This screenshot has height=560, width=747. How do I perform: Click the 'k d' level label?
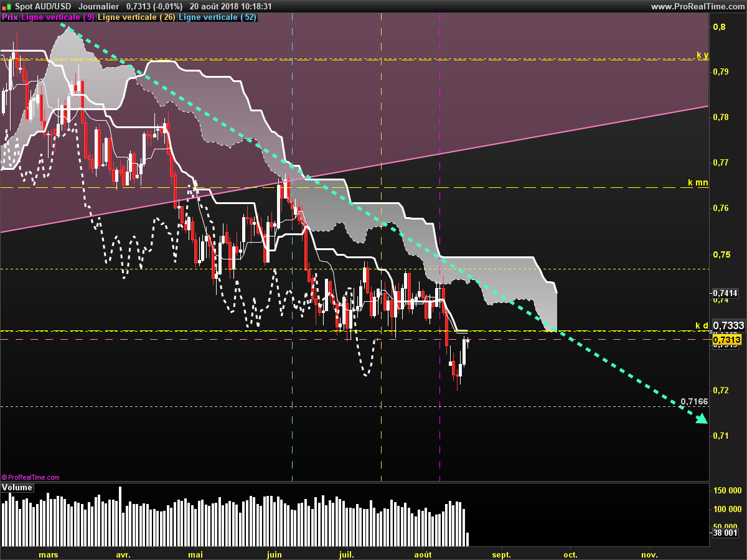[x=702, y=325]
